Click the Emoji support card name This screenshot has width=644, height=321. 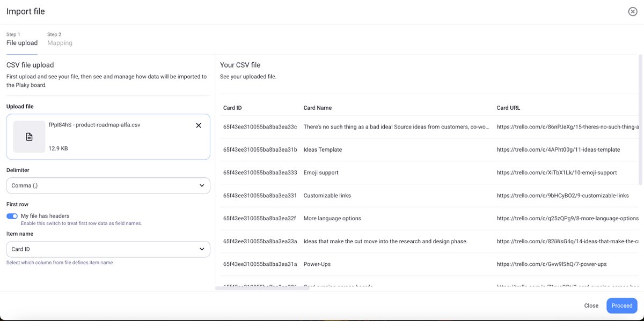pos(321,173)
